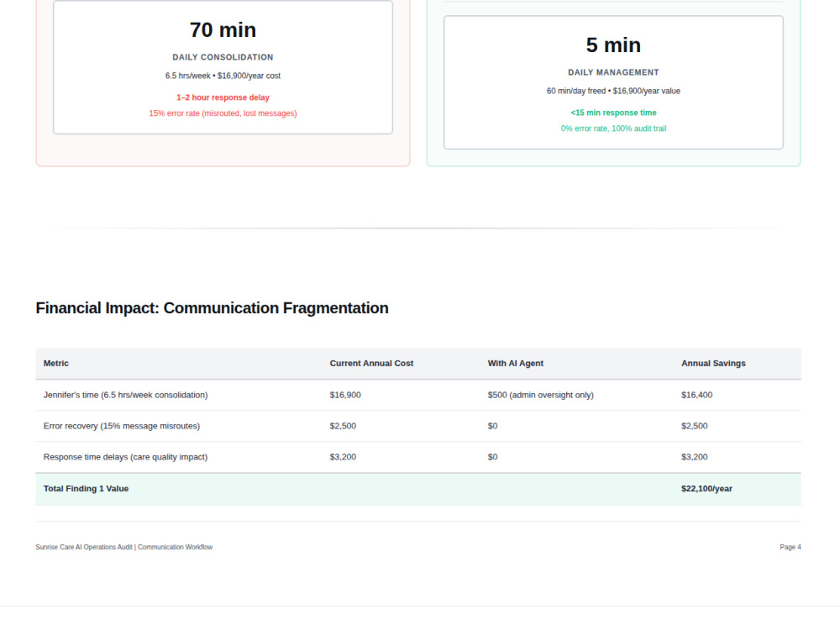
Task: Click the '$16,900' current cost cell
Action: (x=345, y=395)
